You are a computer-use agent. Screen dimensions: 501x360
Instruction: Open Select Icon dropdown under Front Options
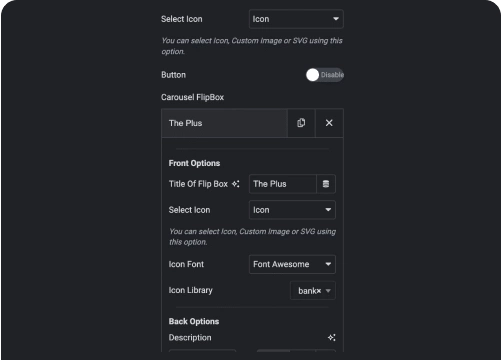(x=292, y=210)
